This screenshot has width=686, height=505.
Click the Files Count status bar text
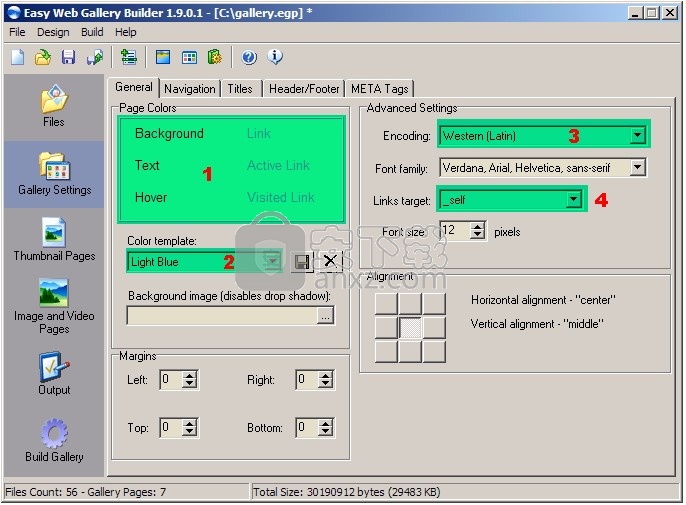(x=86, y=492)
